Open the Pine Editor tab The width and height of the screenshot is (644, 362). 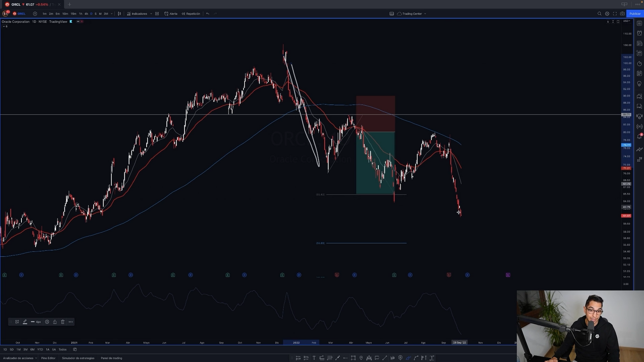pos(48,358)
